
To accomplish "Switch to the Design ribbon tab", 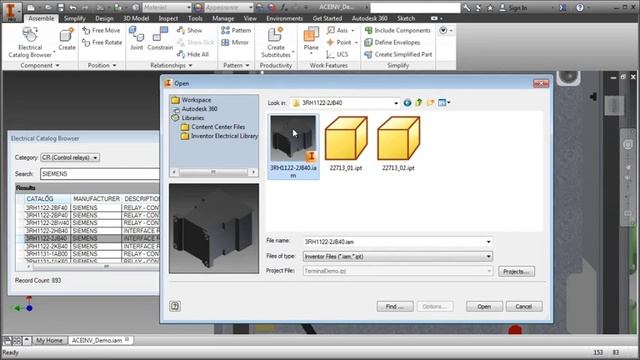I will pos(104,18).
